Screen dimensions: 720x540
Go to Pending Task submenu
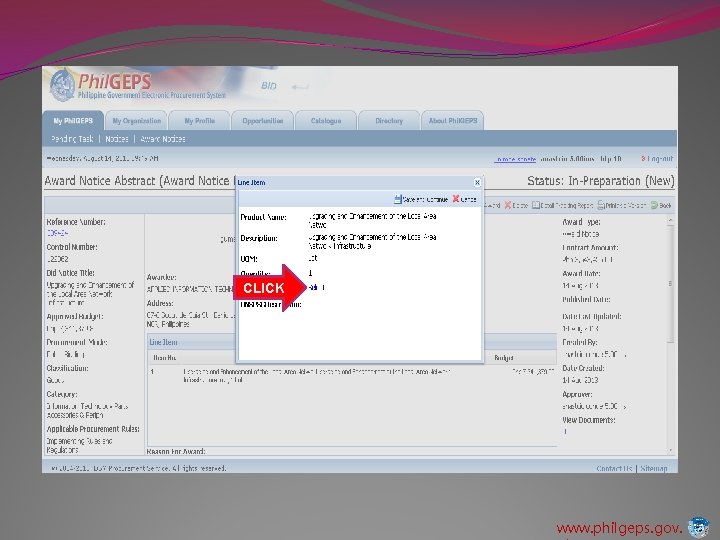tap(72, 139)
